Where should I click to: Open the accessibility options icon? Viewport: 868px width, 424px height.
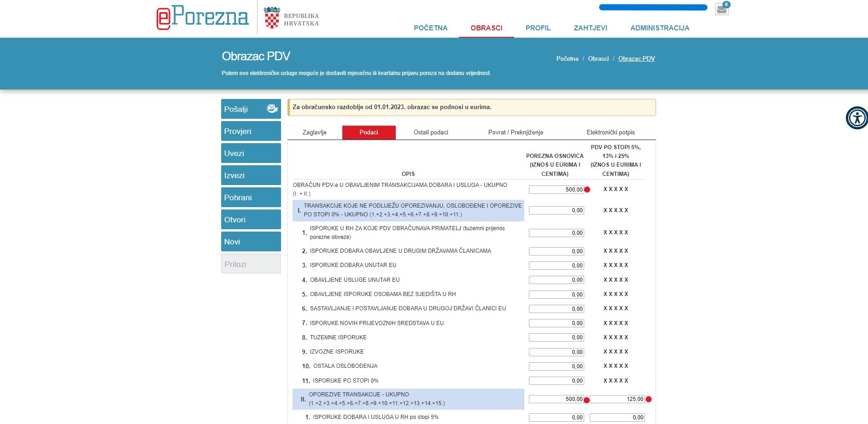pyautogui.click(x=857, y=118)
